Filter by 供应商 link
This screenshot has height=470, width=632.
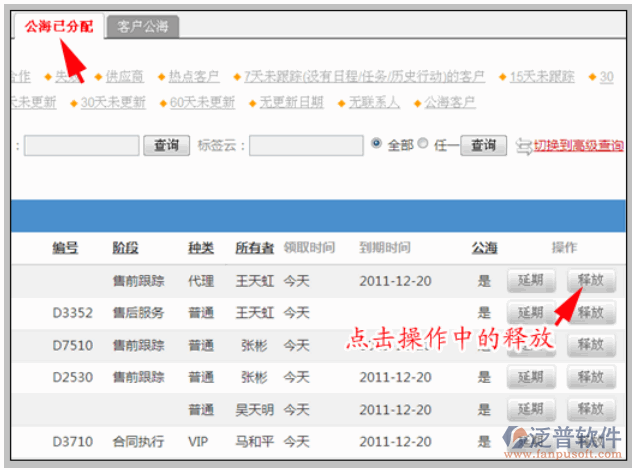click(x=124, y=76)
